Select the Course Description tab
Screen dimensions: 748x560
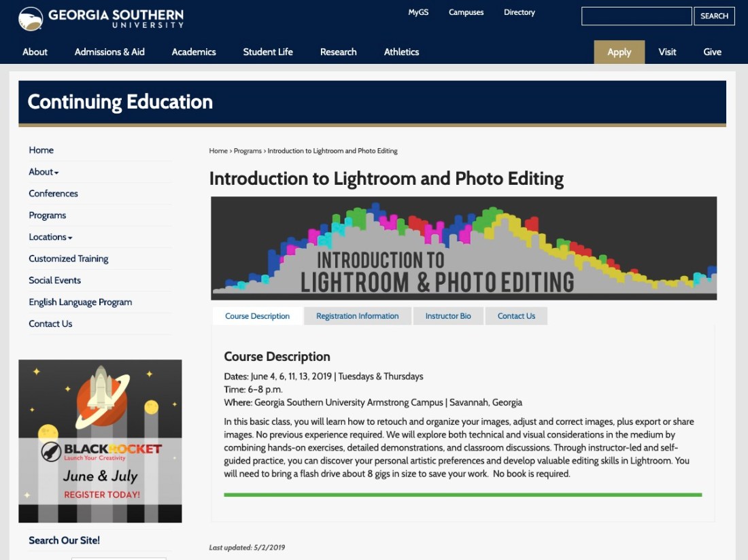[257, 316]
